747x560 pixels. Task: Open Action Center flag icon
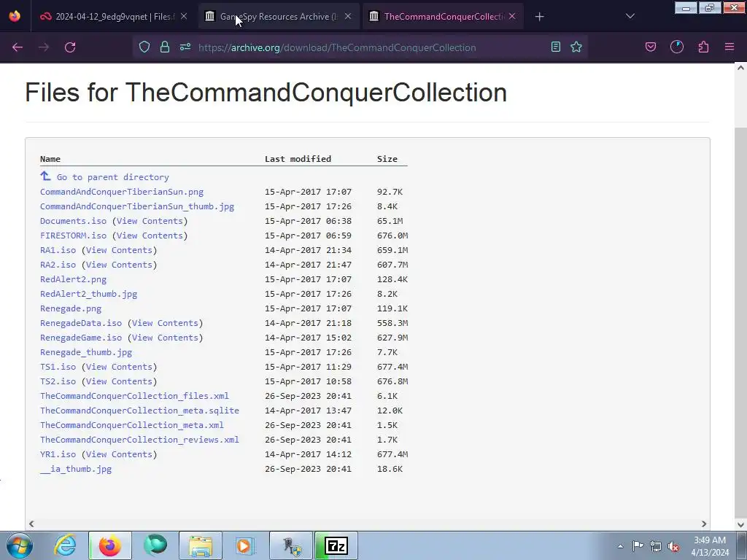[x=638, y=545]
